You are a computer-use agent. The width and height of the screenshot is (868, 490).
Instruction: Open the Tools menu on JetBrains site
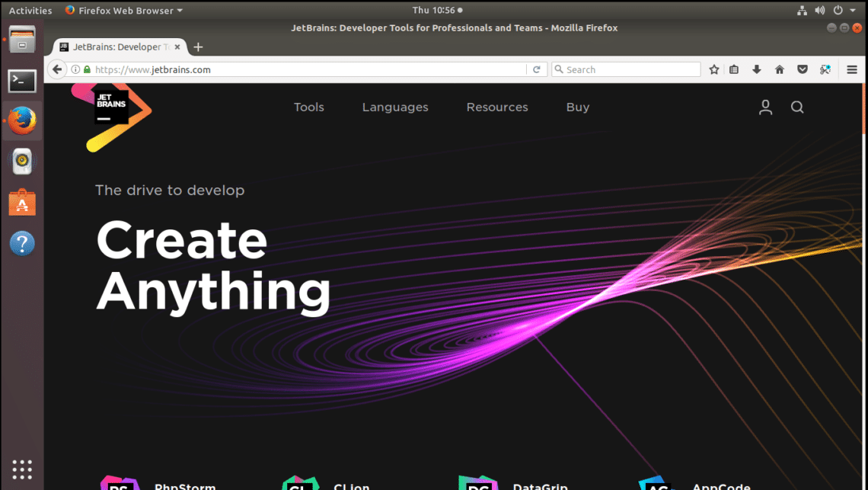point(308,107)
